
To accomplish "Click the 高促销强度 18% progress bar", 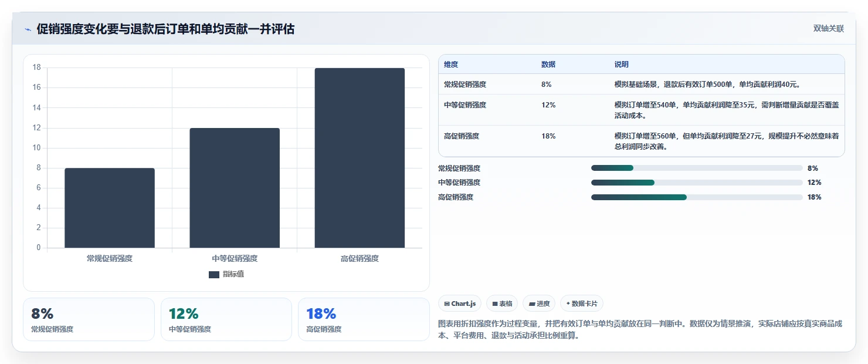I will point(697,197).
